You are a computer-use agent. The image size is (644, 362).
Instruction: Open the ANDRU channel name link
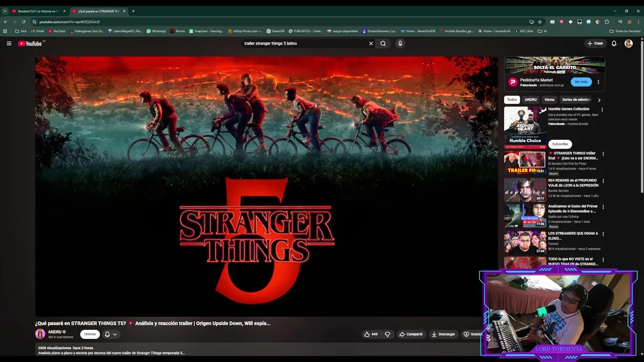55,332
